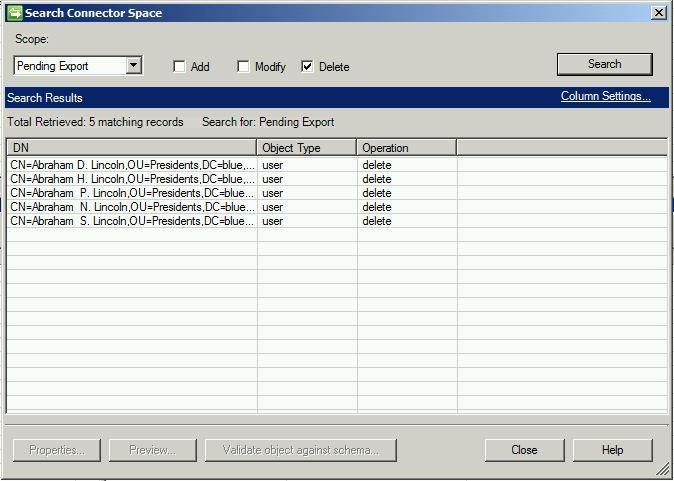674x481 pixels.
Task: Sort by the DN column header
Action: pyautogui.click(x=132, y=148)
